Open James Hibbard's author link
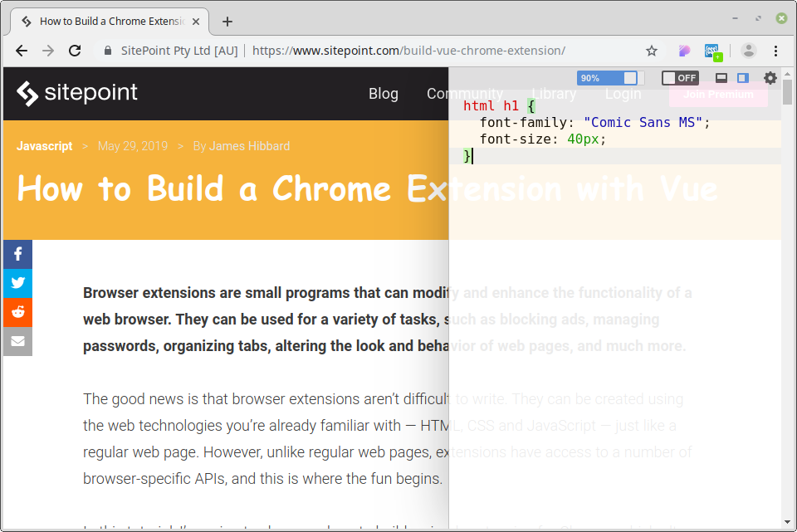797x532 pixels. (x=249, y=146)
